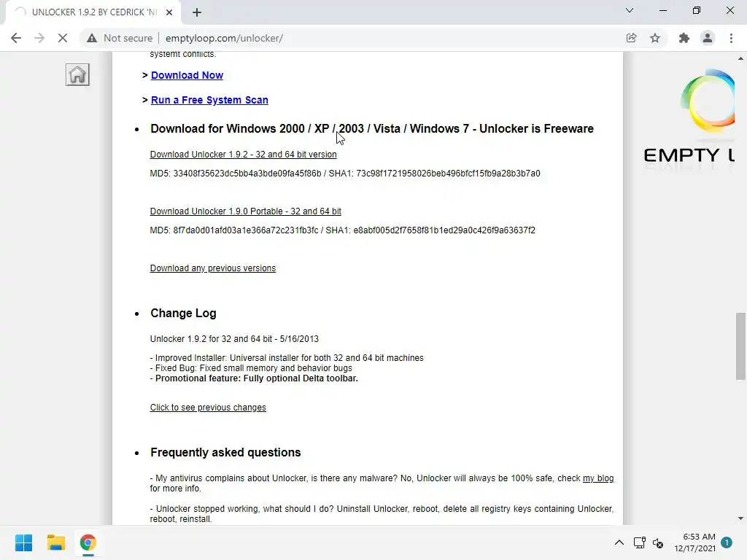747x560 pixels.
Task: Click 'Promotional feature: Fully optional Delta toolbar.' text
Action: click(257, 378)
